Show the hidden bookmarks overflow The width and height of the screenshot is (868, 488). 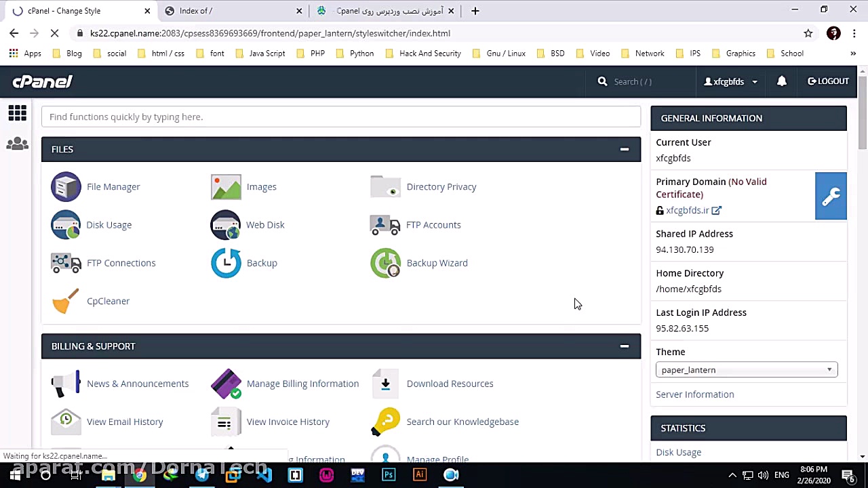click(853, 54)
